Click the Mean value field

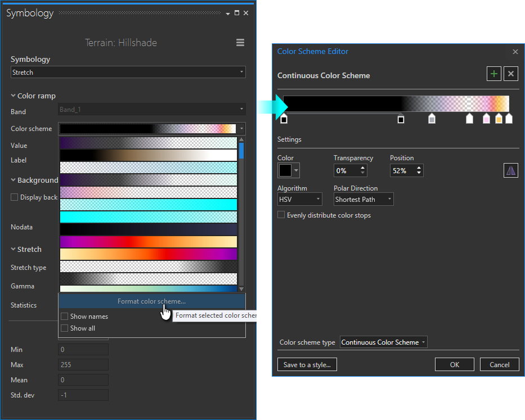coord(83,380)
